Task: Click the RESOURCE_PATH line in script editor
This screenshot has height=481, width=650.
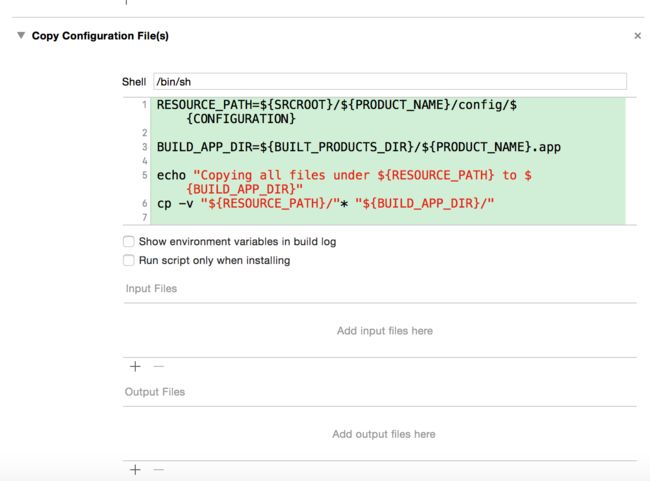Action: pyautogui.click(x=337, y=111)
